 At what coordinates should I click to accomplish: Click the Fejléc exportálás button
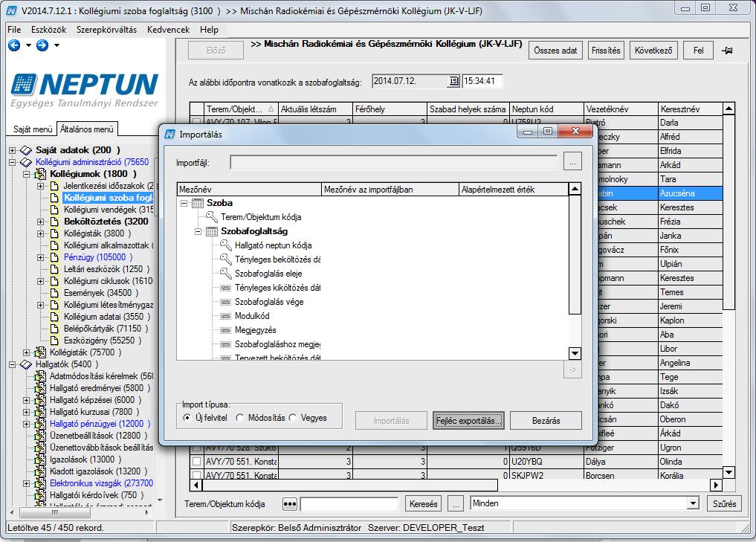(x=468, y=421)
